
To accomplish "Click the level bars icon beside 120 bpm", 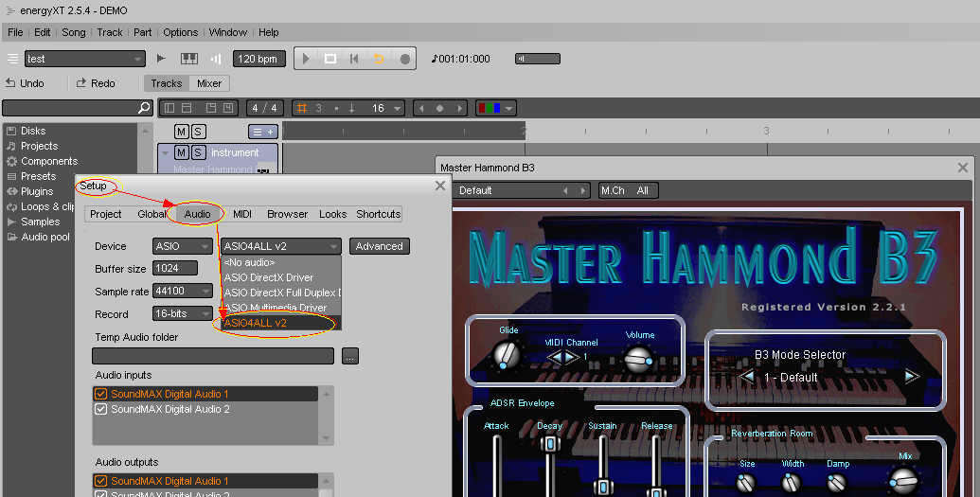I will (216, 59).
